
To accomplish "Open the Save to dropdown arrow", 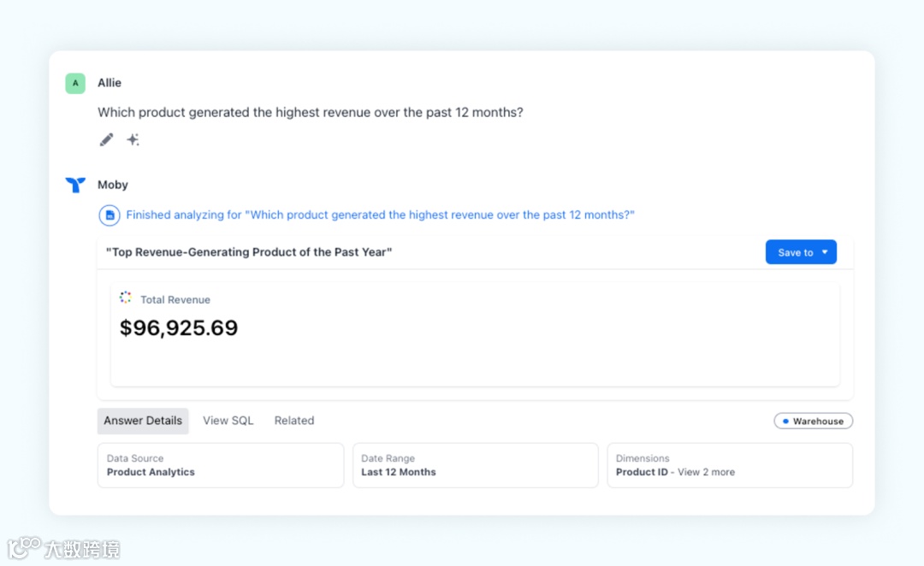I will pos(825,252).
